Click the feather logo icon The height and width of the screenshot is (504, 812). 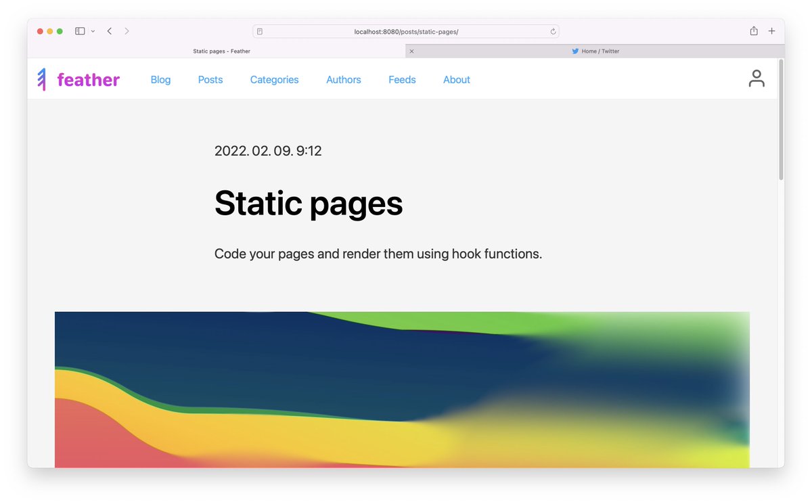[42, 78]
